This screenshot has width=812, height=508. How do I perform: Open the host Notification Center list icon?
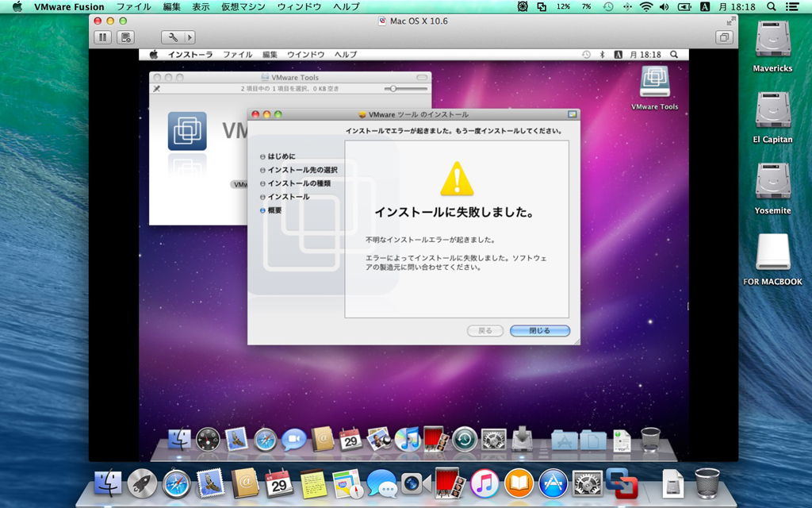click(x=792, y=6)
